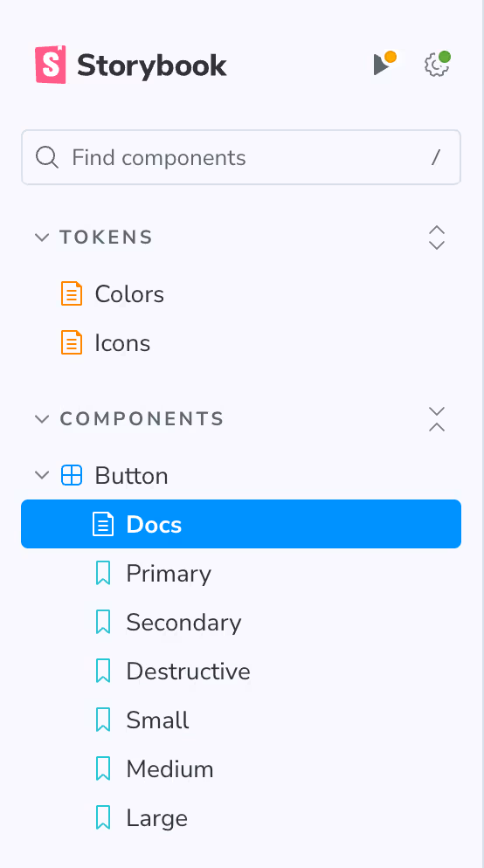The height and width of the screenshot is (868, 484).
Task: Click the magnifier search icon
Action: (x=47, y=157)
